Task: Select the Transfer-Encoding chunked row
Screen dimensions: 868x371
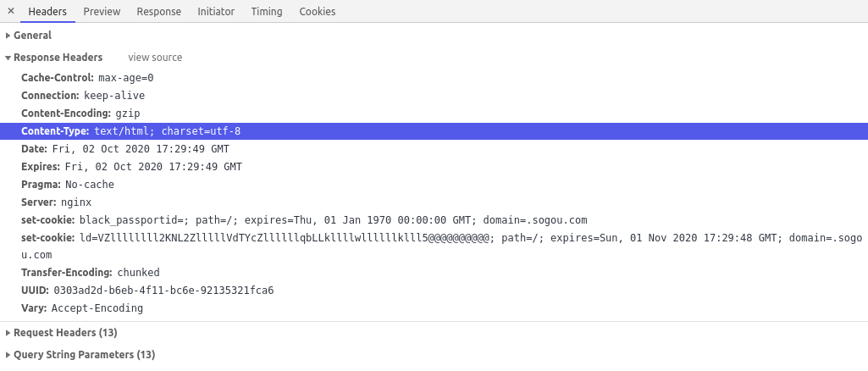Action: [x=434, y=273]
